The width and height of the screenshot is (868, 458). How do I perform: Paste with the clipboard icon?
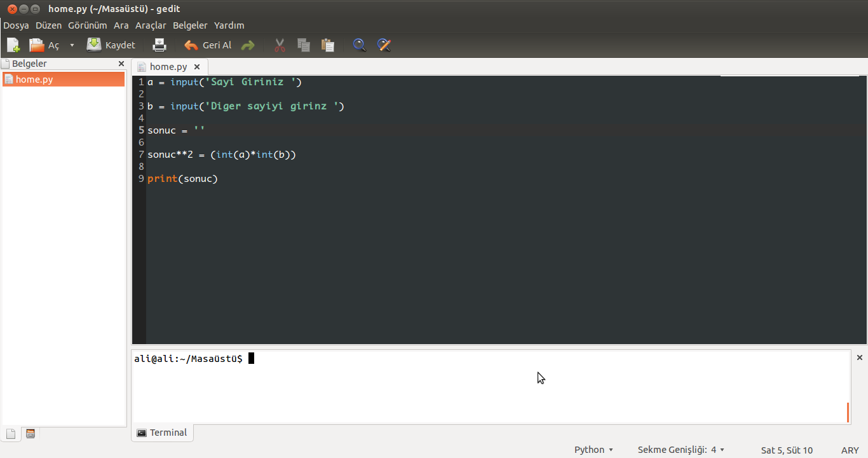pos(328,45)
